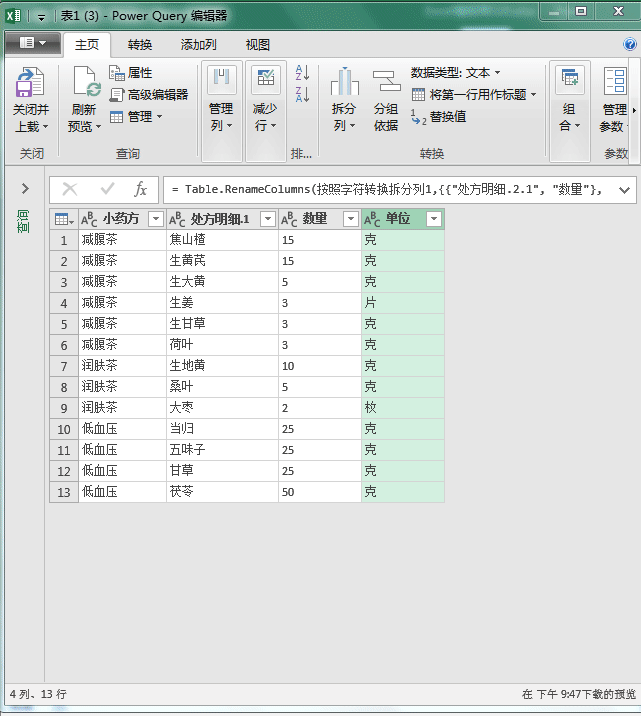Open the filter dropdown for 小药方 column
The width and height of the screenshot is (641, 716).
click(156, 219)
